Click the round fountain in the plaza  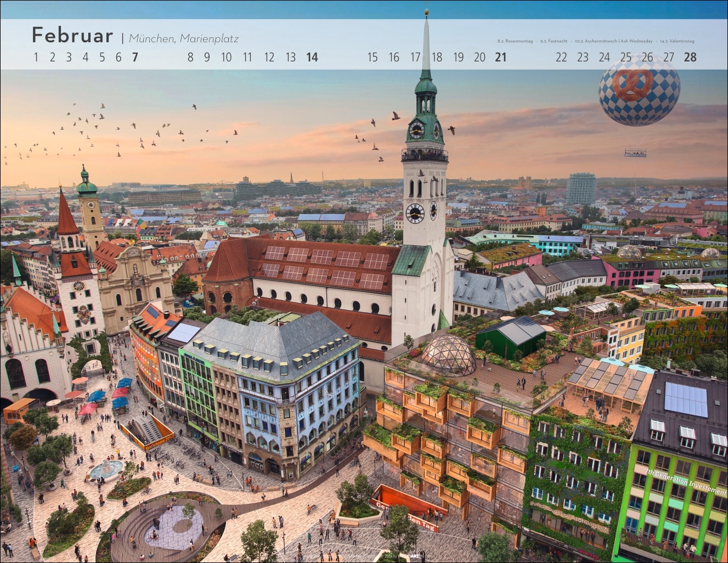click(106, 470)
